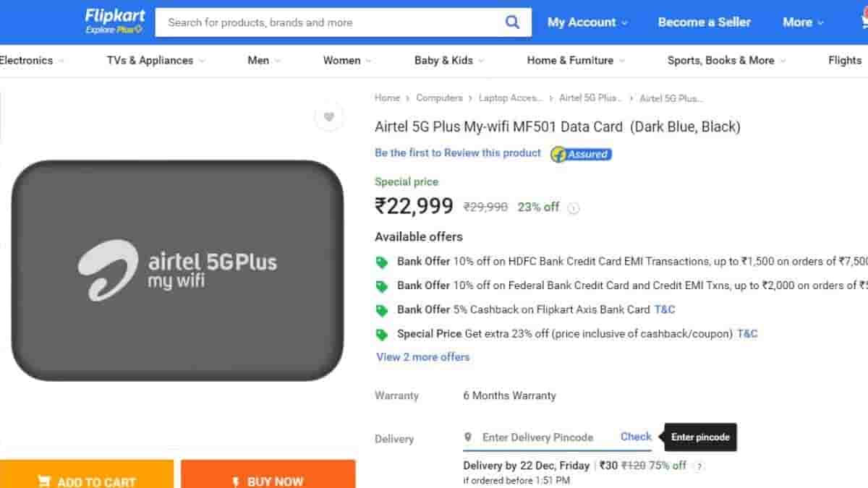Viewport: 868px width, 488px height.
Task: Click the Flipkart logo
Action: tap(114, 21)
